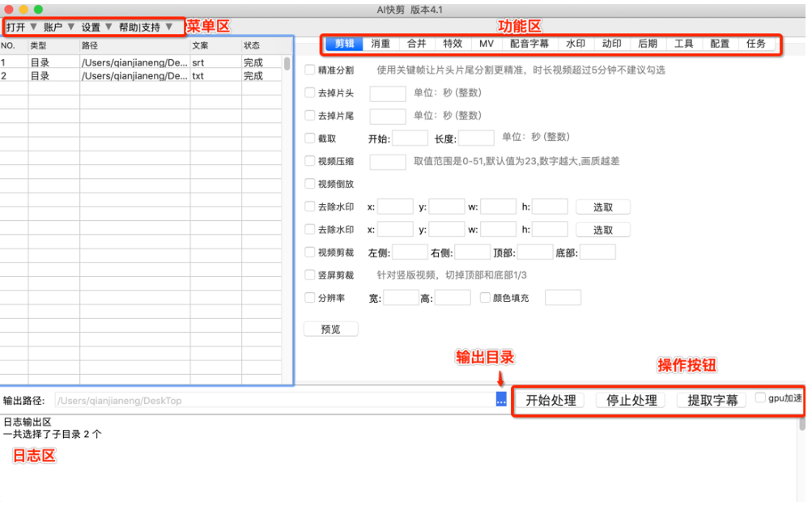Check the 竖屏剪裁 option

tap(310, 275)
